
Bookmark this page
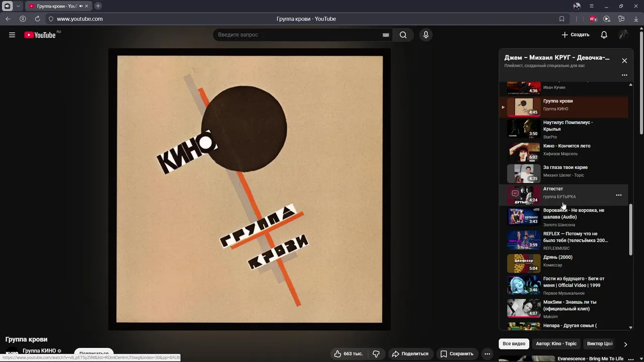pos(561,19)
